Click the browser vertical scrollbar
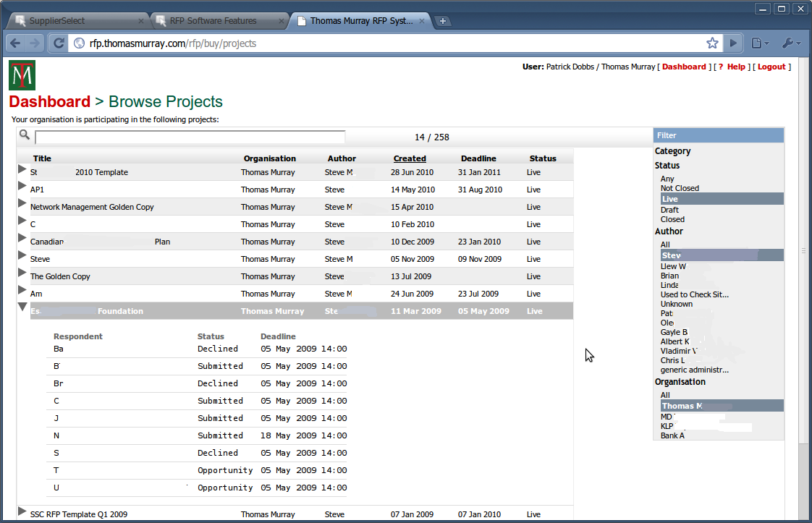The image size is (812, 523). [x=804, y=250]
